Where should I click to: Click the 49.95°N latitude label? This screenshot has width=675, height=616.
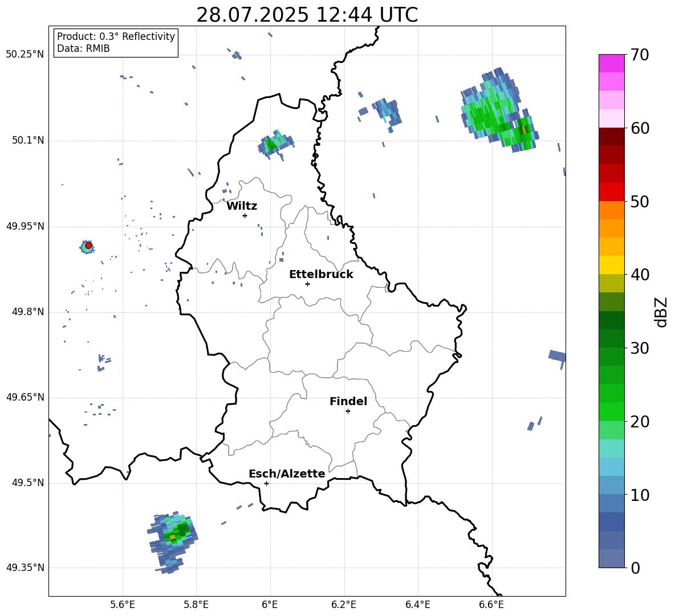tap(25, 226)
